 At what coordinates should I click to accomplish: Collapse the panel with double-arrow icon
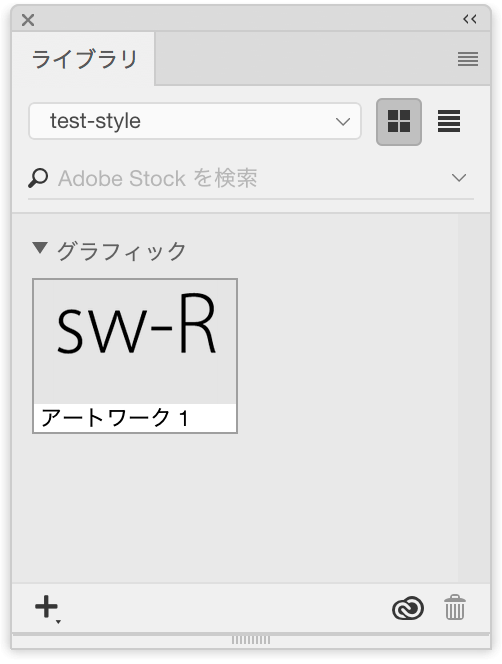pyautogui.click(x=470, y=19)
